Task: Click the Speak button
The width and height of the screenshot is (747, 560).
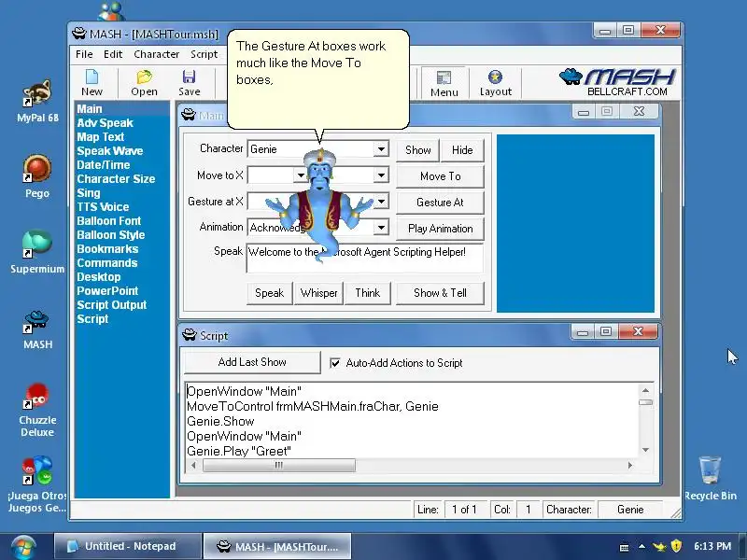Action: (x=269, y=293)
